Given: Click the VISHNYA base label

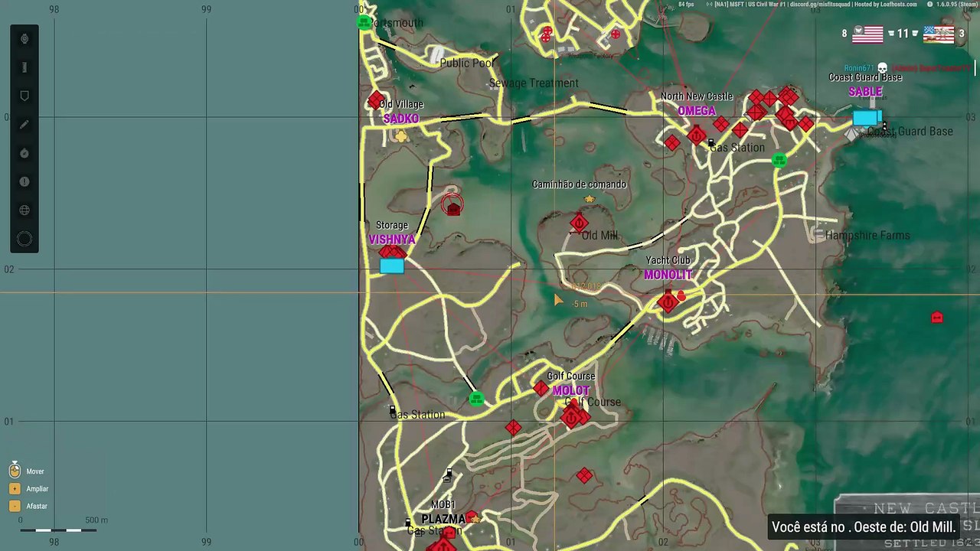Looking at the screenshot, I should tap(392, 240).
